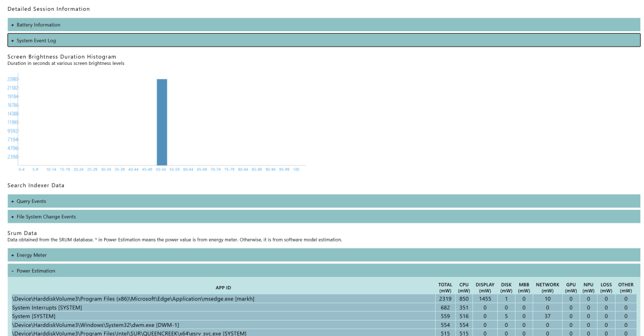Click the 50-54 brightness axis label
This screenshot has width=644, height=336.
tap(161, 170)
